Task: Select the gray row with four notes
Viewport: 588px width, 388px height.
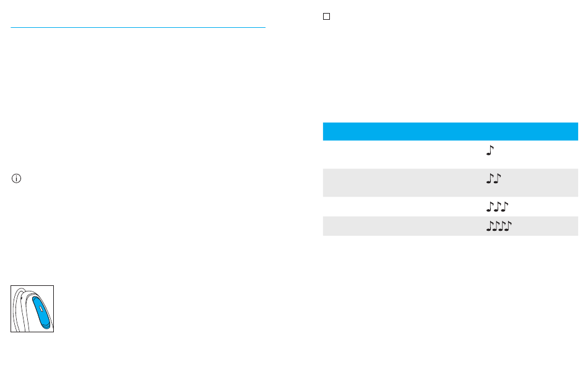Action: [451, 226]
